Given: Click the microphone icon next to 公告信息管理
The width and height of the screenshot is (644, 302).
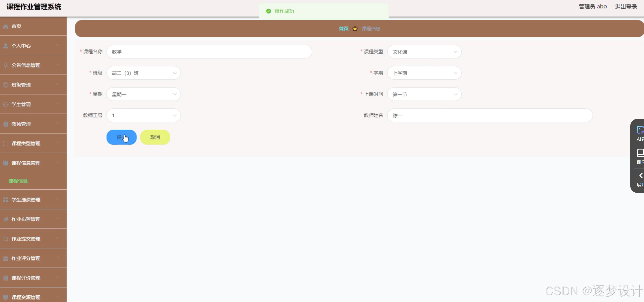Looking at the screenshot, I should (5, 65).
